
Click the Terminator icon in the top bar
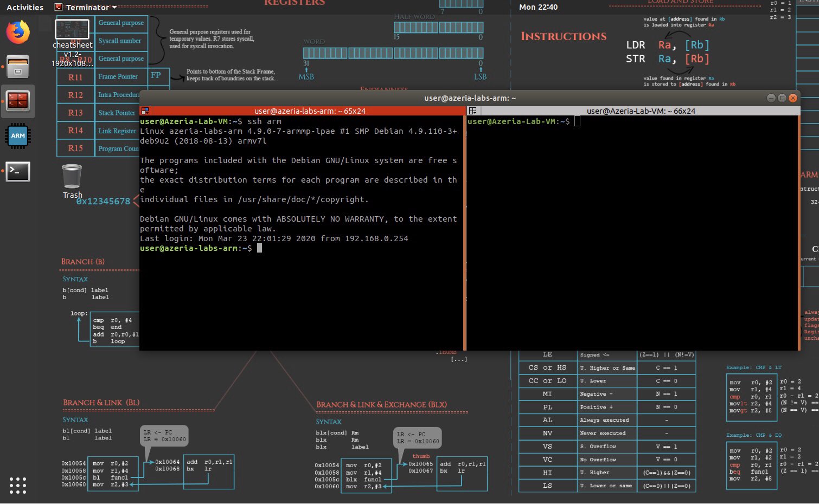coord(58,7)
